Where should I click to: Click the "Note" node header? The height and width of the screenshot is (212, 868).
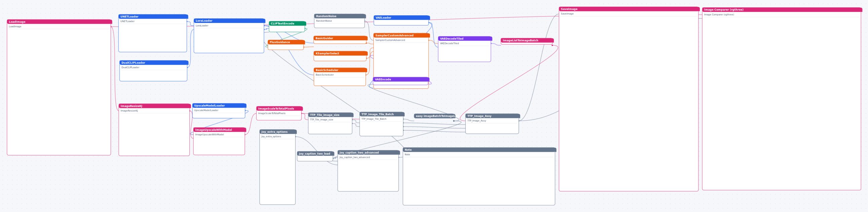[479, 150]
